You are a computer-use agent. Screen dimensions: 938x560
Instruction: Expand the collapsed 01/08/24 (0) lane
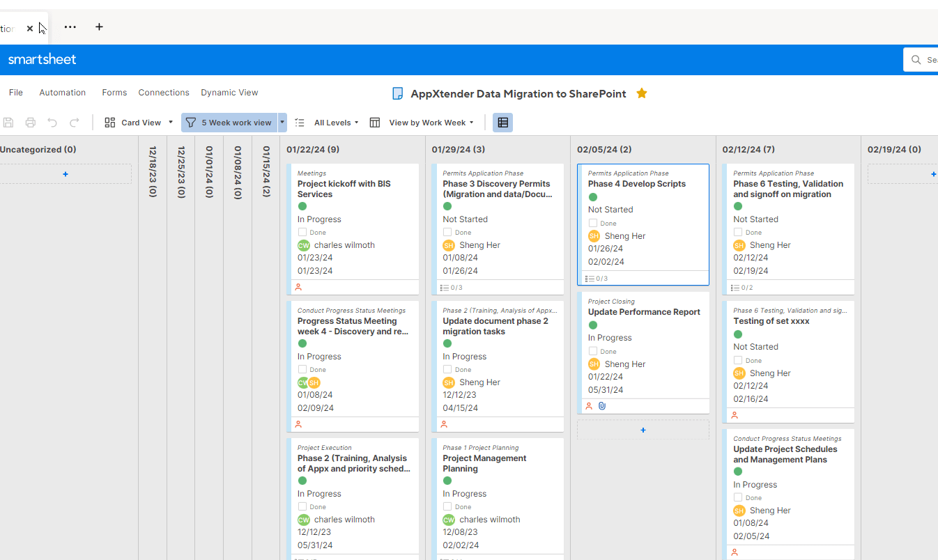[x=238, y=172]
